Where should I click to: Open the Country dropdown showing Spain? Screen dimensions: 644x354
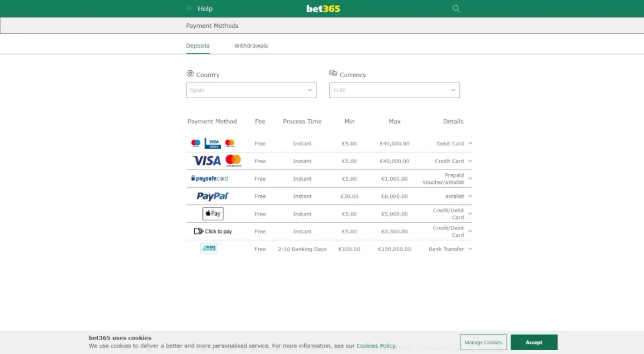click(251, 90)
